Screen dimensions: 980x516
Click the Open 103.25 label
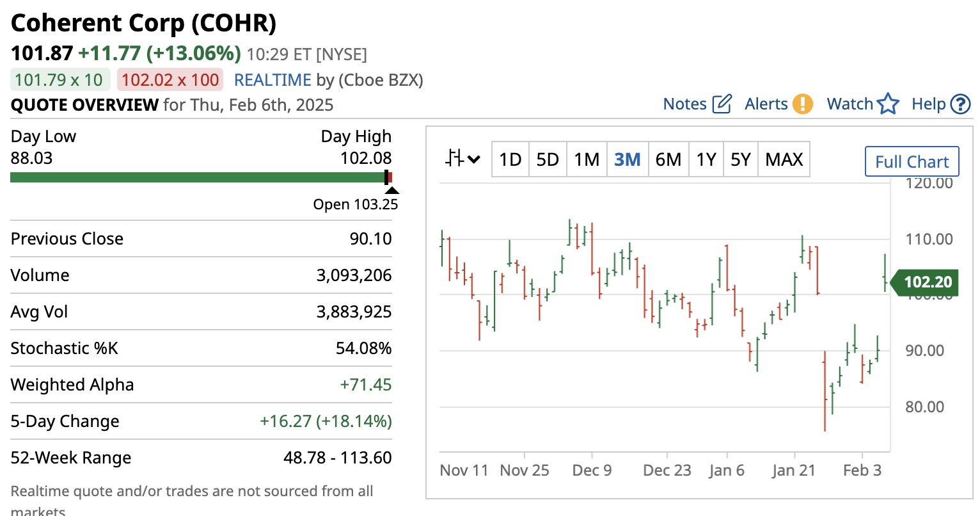[355, 204]
